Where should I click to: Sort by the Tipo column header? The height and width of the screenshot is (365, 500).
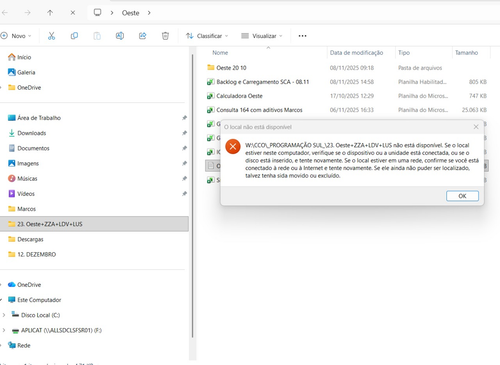pos(404,53)
